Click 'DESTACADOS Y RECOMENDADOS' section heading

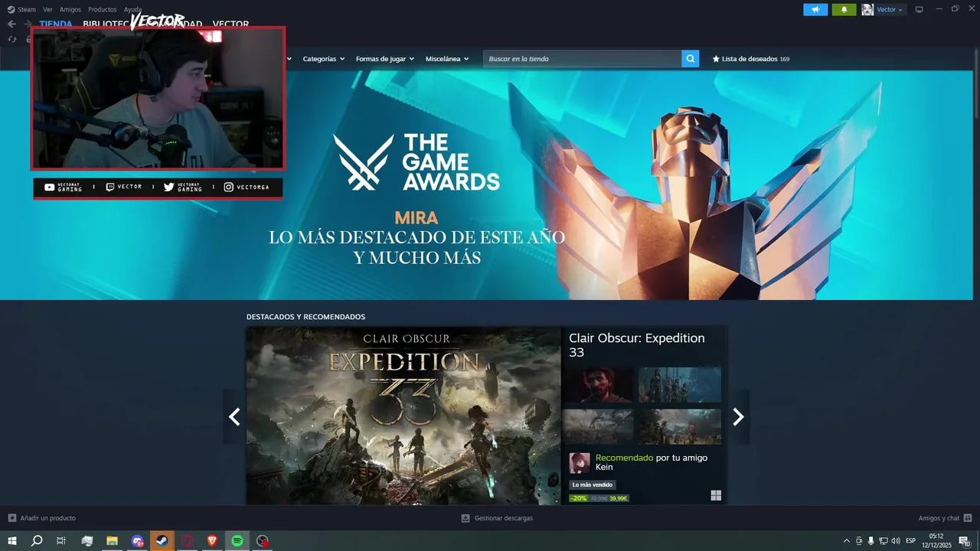pos(305,317)
